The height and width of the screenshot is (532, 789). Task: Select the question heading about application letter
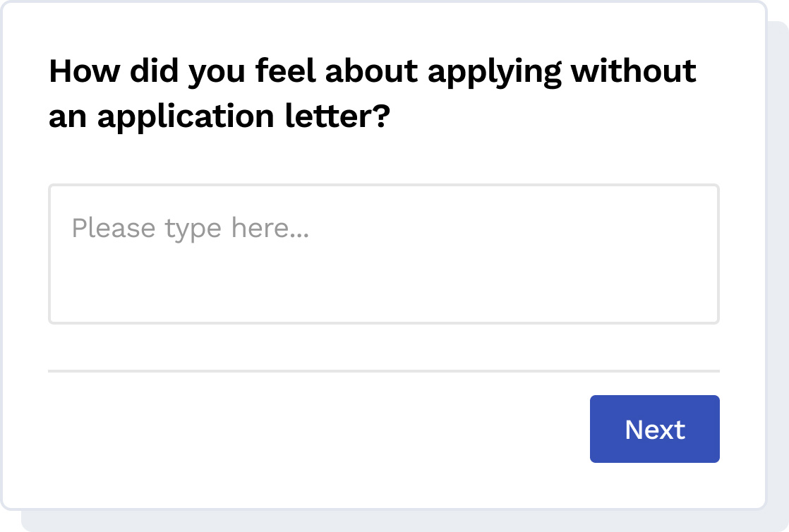(373, 94)
